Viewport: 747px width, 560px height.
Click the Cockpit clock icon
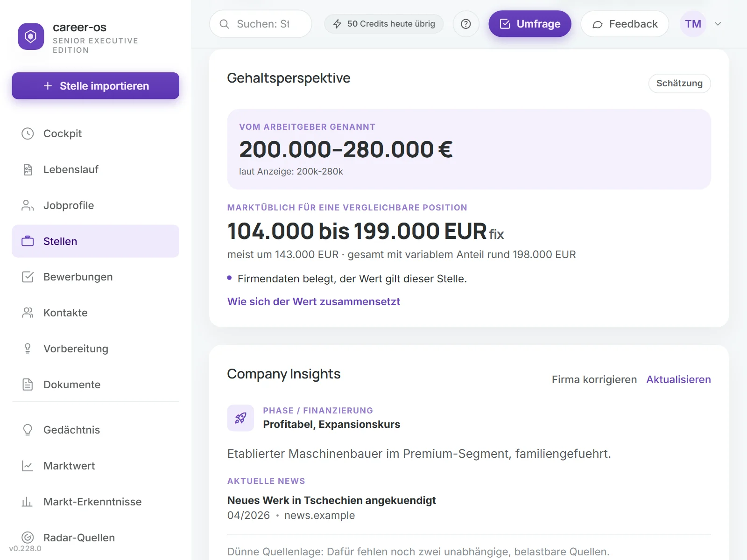[x=28, y=133]
